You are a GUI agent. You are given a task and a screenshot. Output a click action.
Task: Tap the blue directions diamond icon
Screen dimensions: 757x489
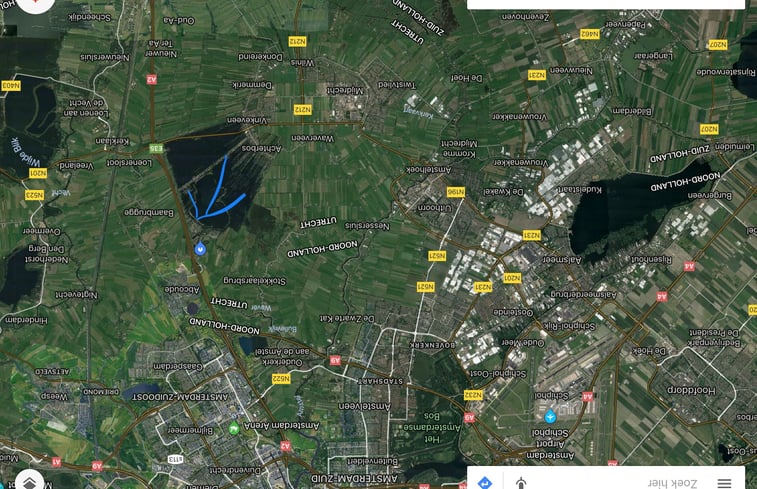(485, 482)
